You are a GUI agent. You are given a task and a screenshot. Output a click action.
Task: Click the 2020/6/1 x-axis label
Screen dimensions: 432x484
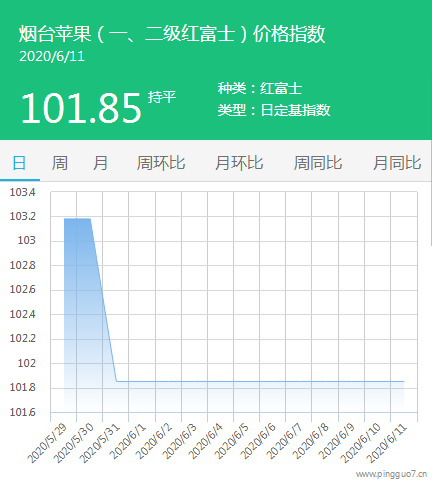tap(128, 442)
